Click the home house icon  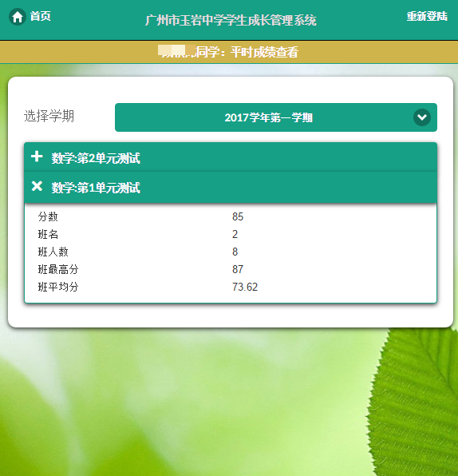coord(18,17)
